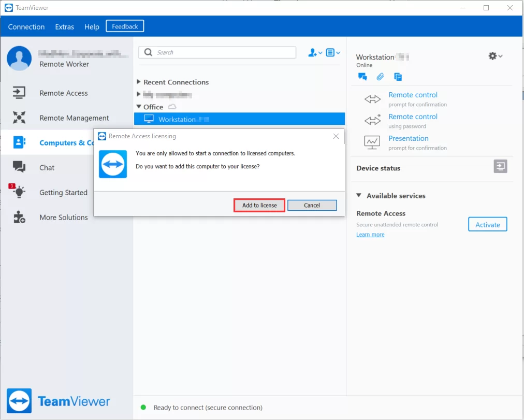This screenshot has height=420, width=524.
Task: Click the list view icon above the contacts
Action: (331, 52)
